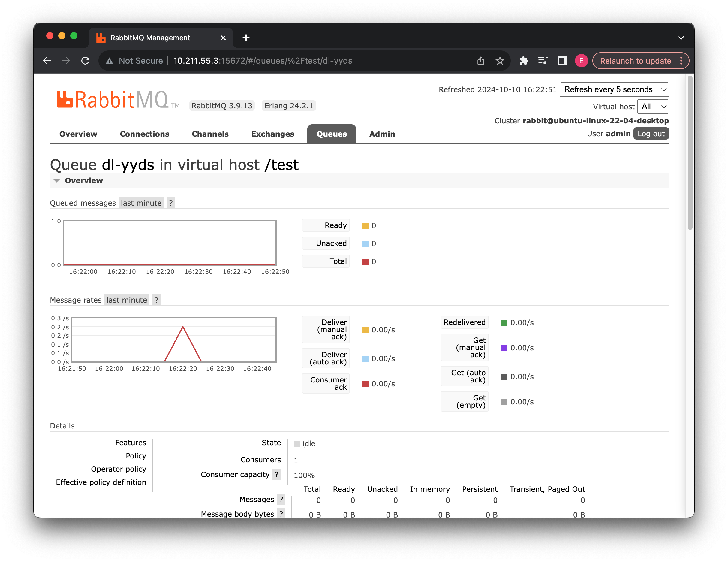728x562 pixels.
Task: Open the share icon in the address bar
Action: [480, 61]
